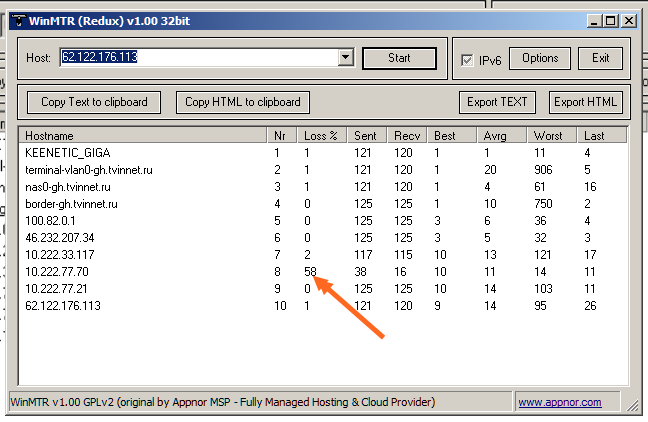This screenshot has height=422, width=648.
Task: Copy HTML to clipboard
Action: pyautogui.click(x=243, y=102)
